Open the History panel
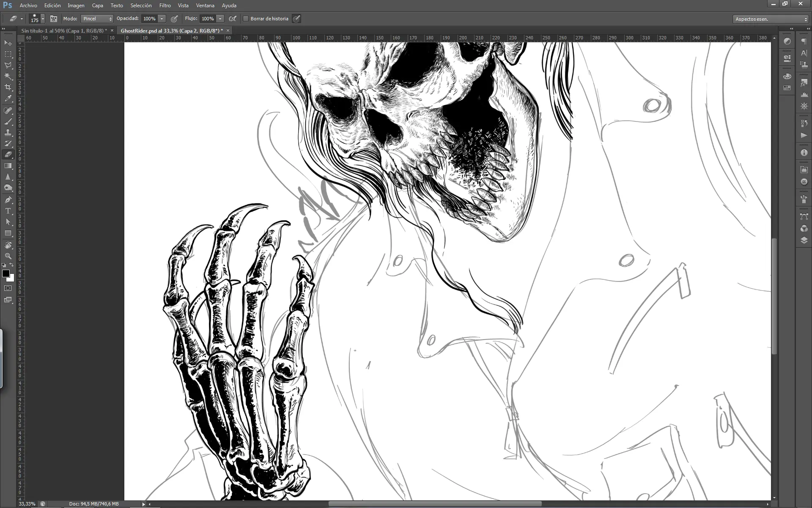 [x=804, y=123]
